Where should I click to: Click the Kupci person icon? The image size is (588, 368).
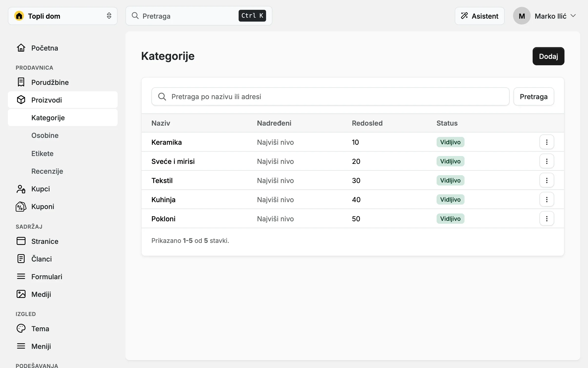click(21, 189)
